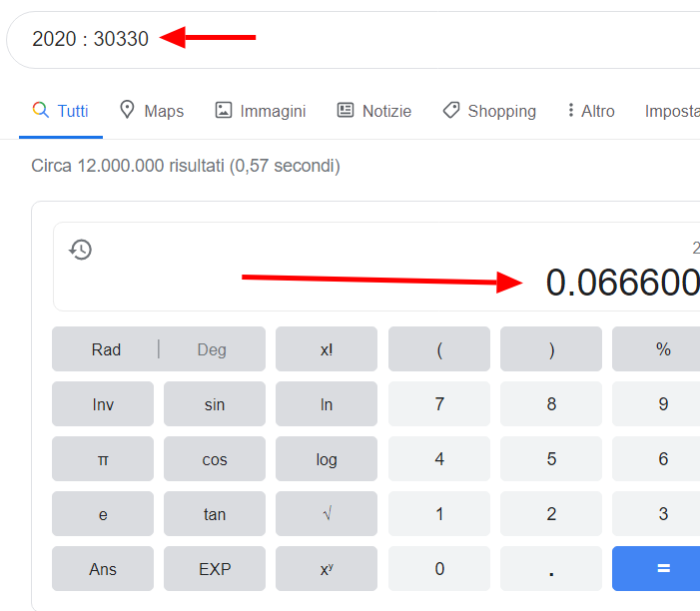Switch calculator to Rad mode

(x=106, y=349)
